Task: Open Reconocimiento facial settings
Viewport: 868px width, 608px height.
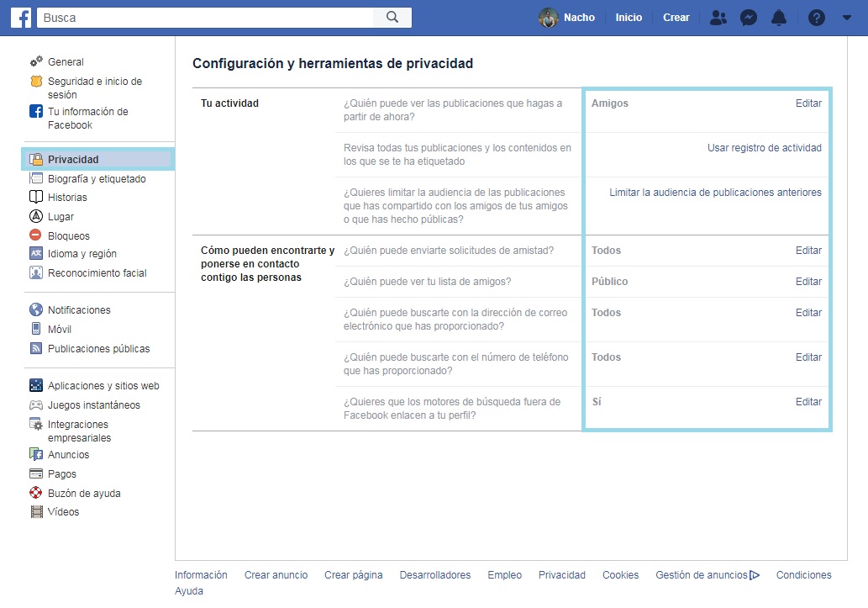Action: (97, 272)
